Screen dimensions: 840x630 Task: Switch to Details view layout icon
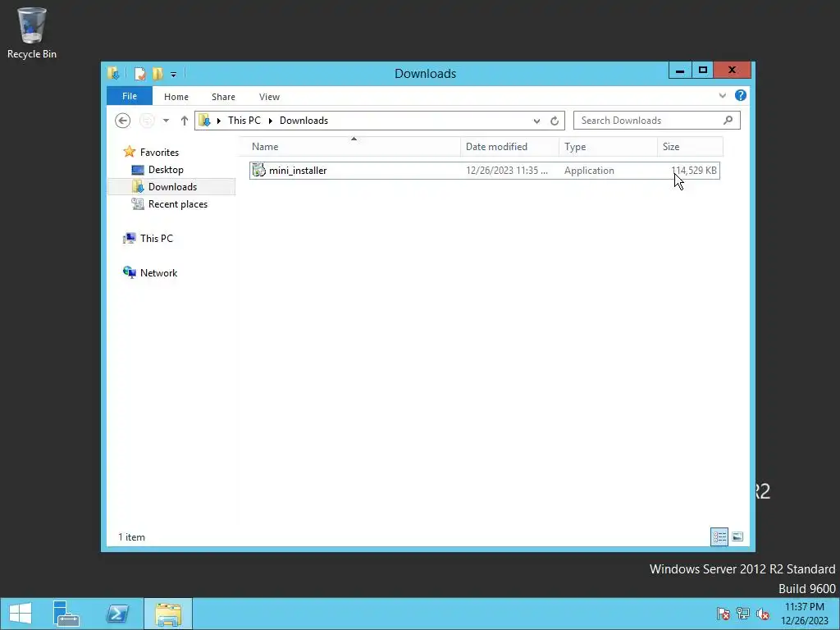(719, 536)
